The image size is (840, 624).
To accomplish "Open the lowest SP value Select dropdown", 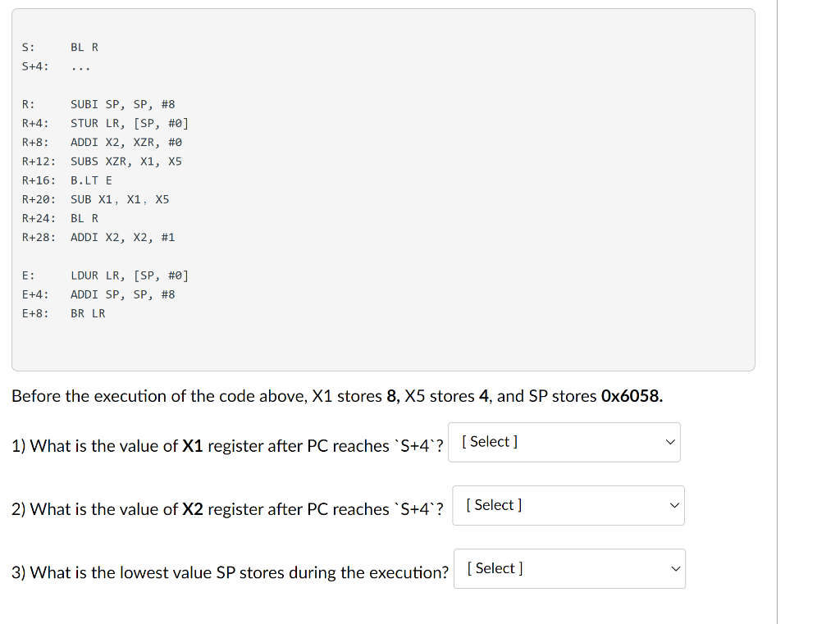I will tap(569, 568).
